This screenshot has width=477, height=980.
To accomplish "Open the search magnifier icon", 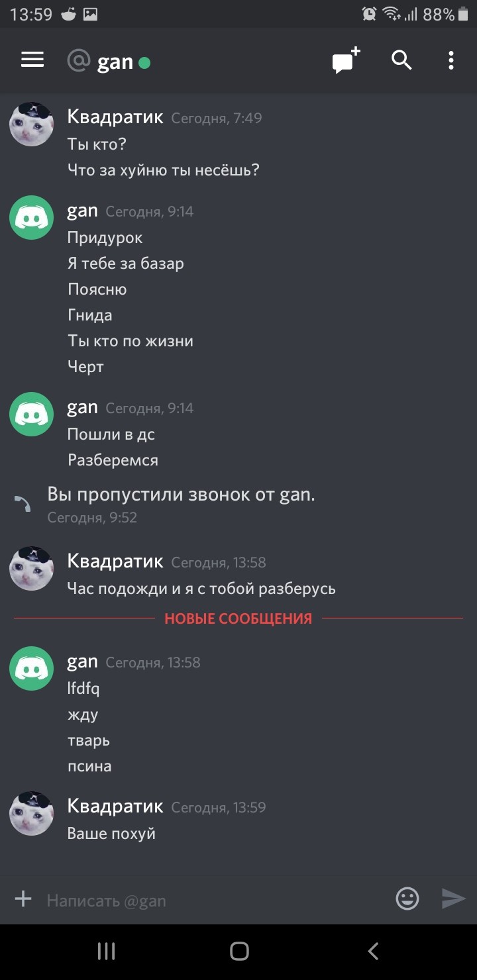I will pos(401,60).
